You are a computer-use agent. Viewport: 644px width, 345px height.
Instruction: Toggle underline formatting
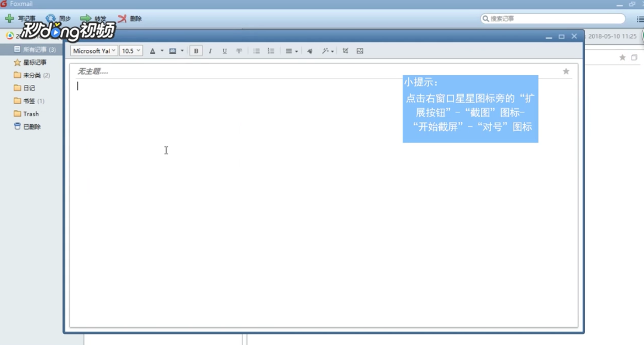tap(224, 51)
